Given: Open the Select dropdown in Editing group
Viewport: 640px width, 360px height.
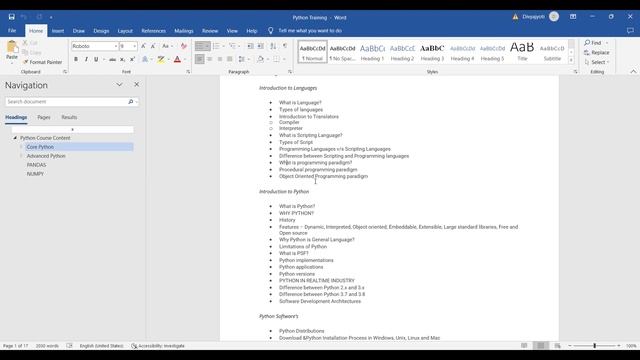Looking at the screenshot, I should (597, 62).
